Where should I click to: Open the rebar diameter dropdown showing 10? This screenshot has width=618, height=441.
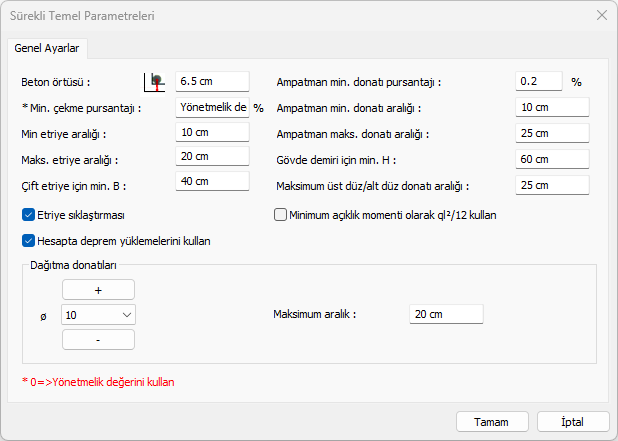tap(98, 315)
